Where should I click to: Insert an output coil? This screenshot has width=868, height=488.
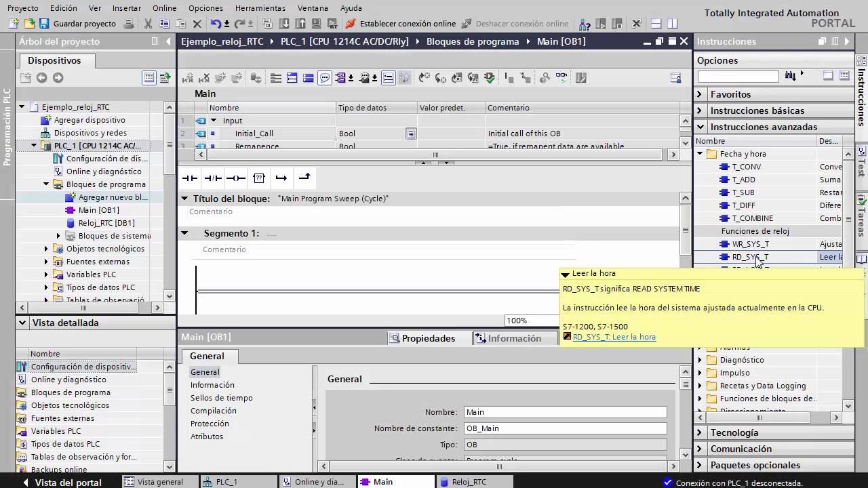point(236,178)
